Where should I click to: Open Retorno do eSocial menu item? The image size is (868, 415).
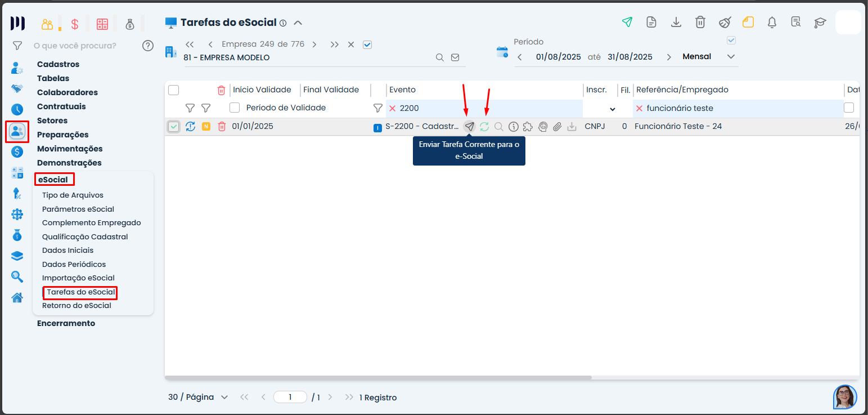click(77, 306)
